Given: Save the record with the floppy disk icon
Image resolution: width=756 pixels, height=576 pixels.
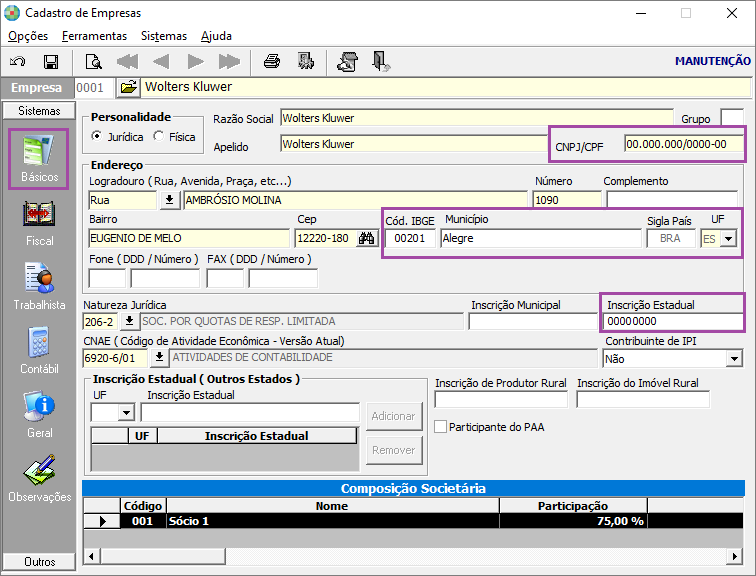Looking at the screenshot, I should pyautogui.click(x=51, y=62).
